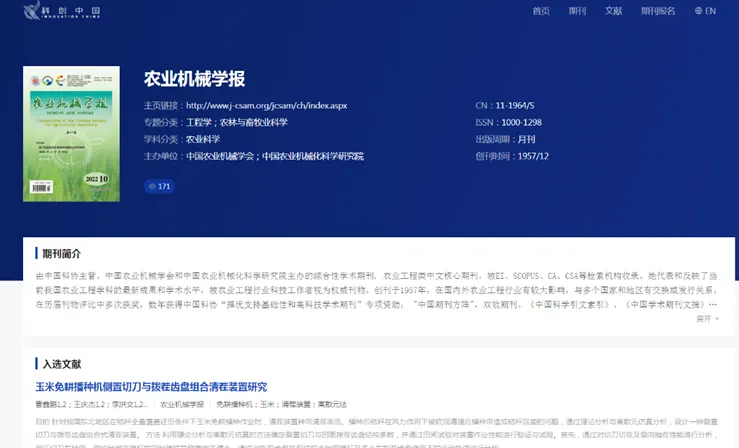Click the 入选文献 section heading

click(62, 364)
